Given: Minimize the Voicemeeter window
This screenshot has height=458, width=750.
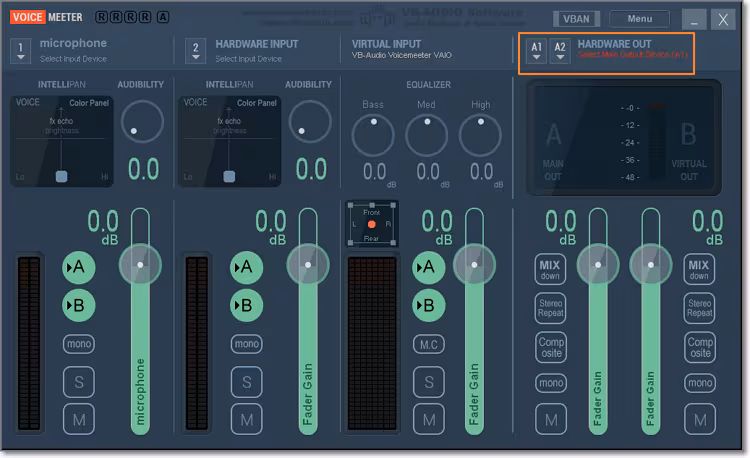Looking at the screenshot, I should coord(694,20).
